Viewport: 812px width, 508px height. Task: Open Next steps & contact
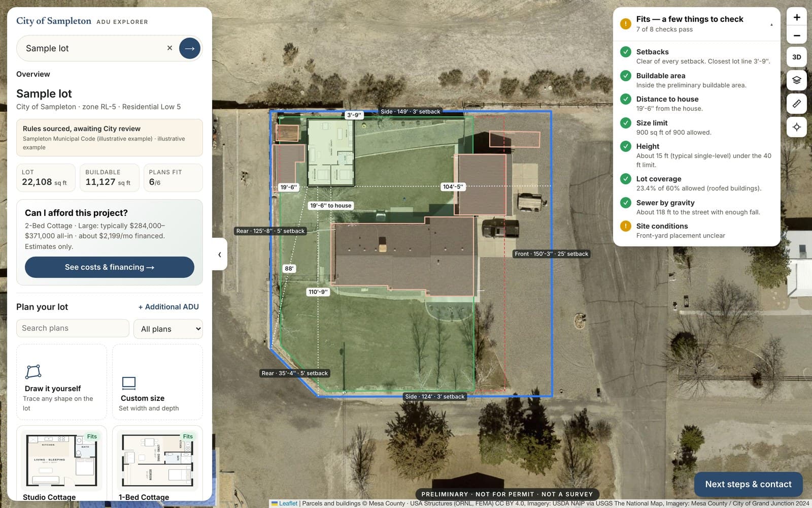click(x=748, y=484)
